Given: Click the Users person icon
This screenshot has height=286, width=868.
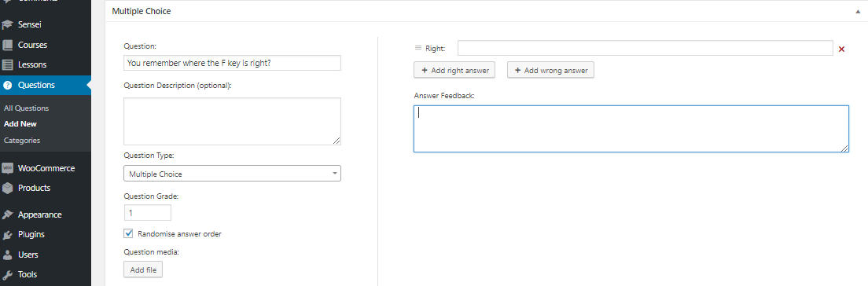Looking at the screenshot, I should pyautogui.click(x=8, y=255).
